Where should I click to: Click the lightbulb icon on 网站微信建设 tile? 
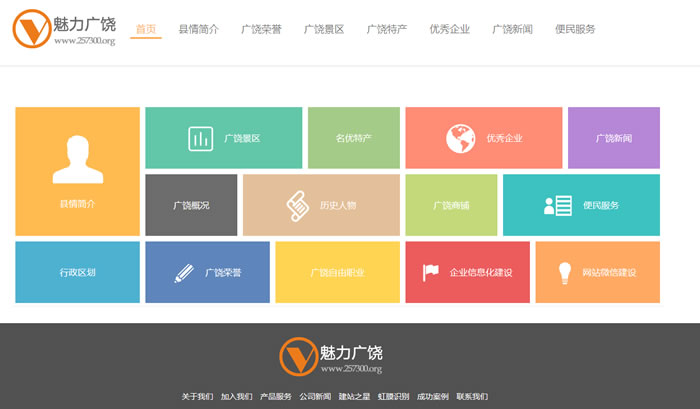(x=564, y=272)
